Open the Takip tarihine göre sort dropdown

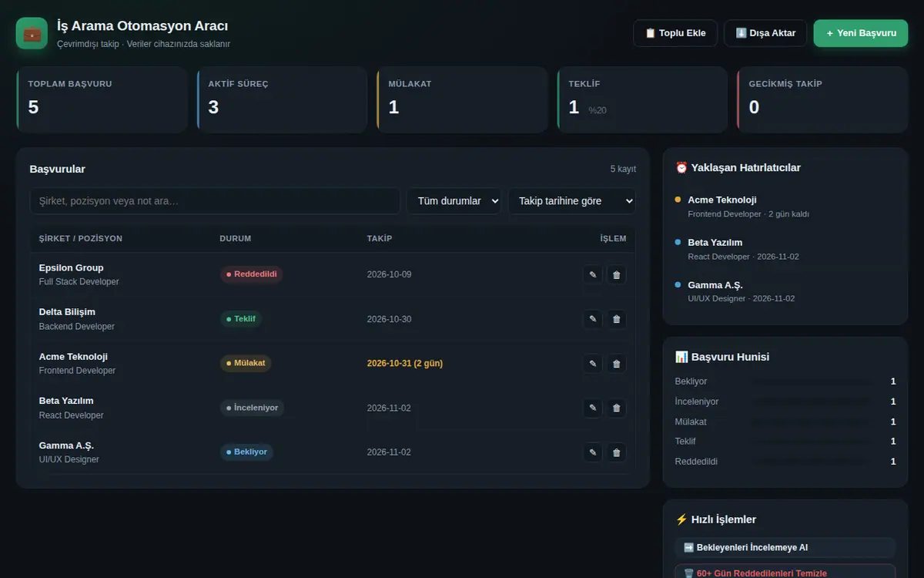click(x=572, y=201)
